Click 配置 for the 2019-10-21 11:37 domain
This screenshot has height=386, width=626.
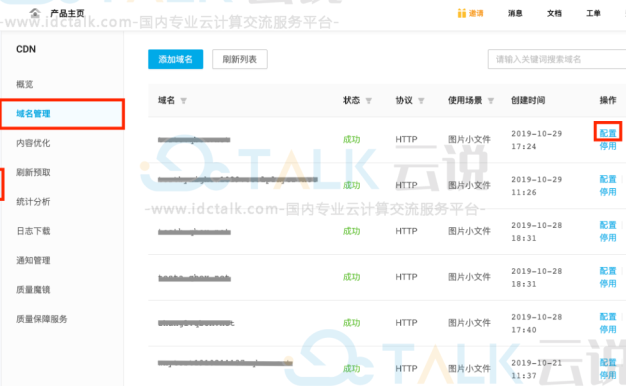pos(608,362)
